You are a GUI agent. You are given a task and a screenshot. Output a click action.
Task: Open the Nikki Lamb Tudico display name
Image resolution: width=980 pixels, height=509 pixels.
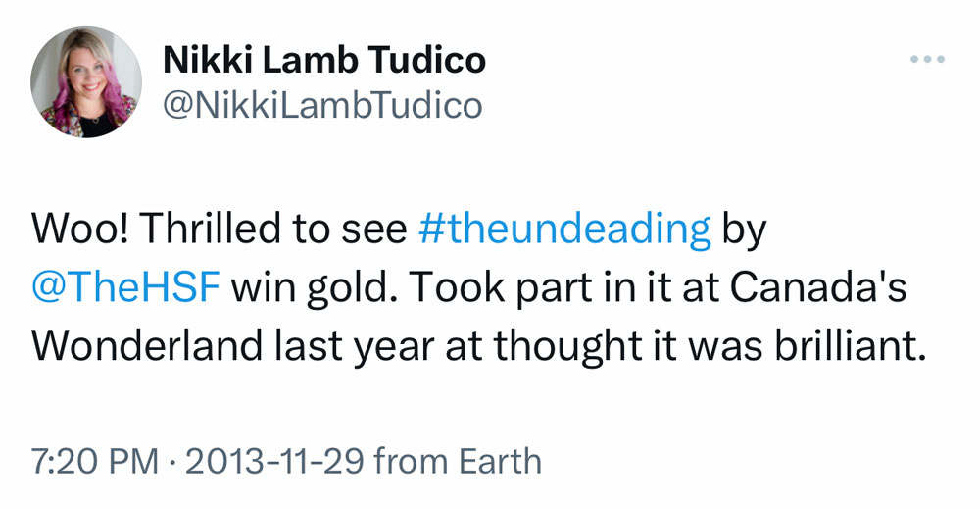(x=323, y=61)
